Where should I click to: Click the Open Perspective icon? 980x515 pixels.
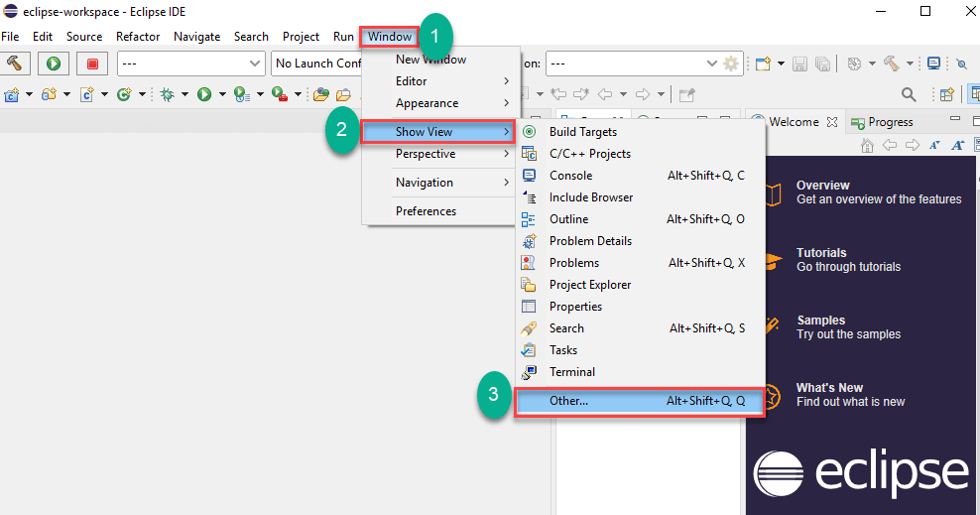pos(947,94)
